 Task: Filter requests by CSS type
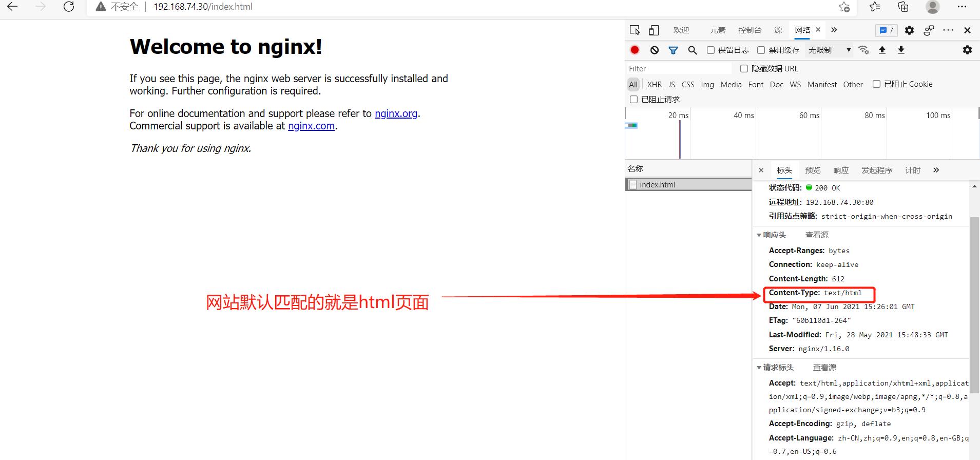tap(688, 84)
